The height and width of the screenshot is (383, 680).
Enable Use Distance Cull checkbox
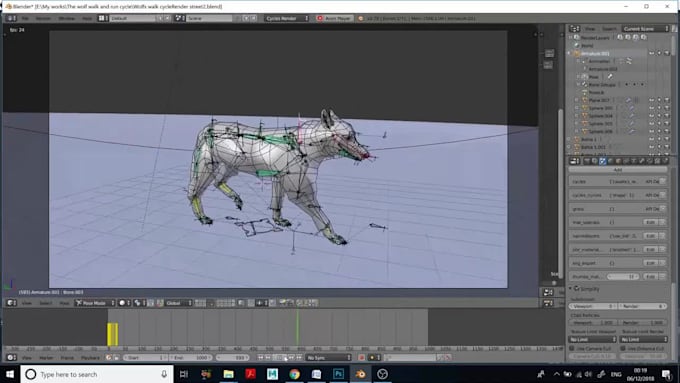click(623, 348)
